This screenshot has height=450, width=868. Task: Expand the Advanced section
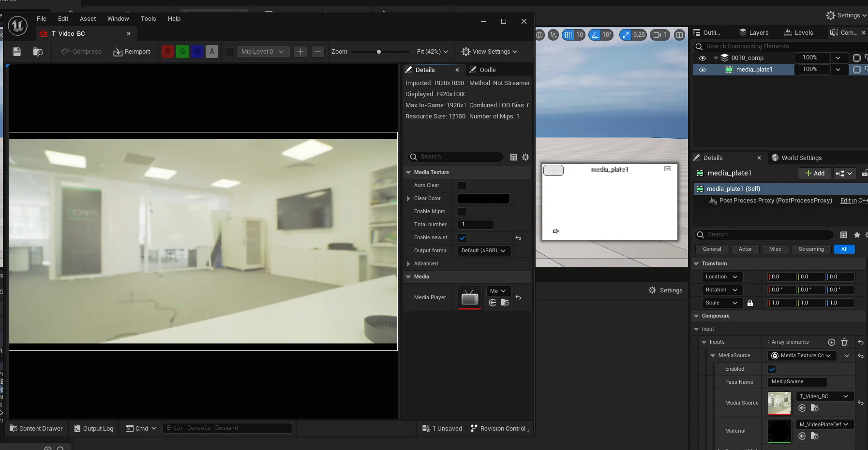pos(408,264)
